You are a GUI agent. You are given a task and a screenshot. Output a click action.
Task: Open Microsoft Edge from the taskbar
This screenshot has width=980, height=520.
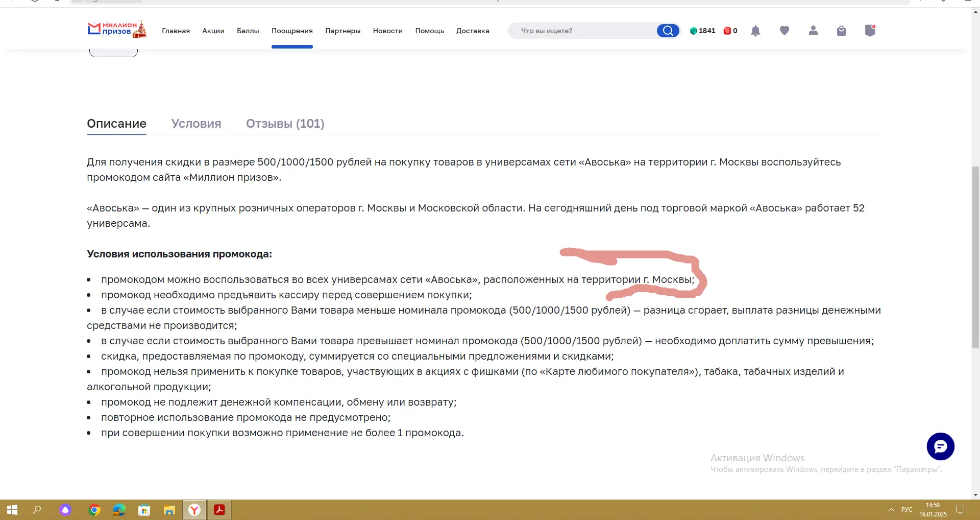tap(119, 510)
